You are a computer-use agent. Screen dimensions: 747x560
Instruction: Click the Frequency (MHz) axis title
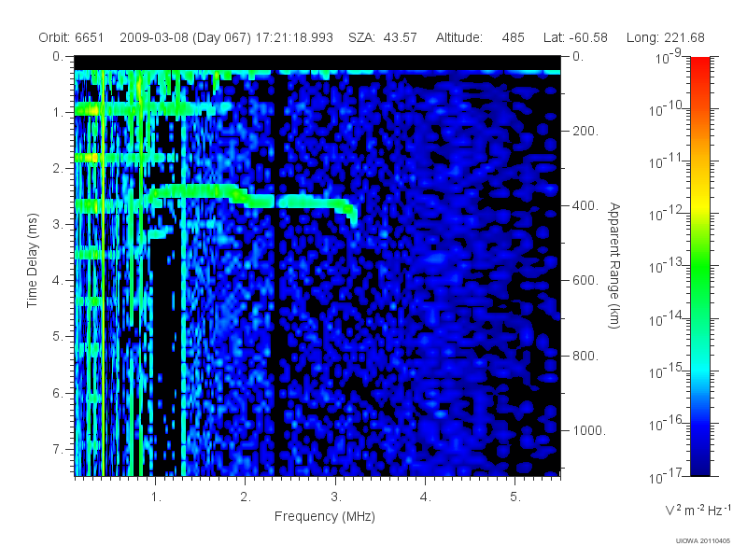[325, 517]
